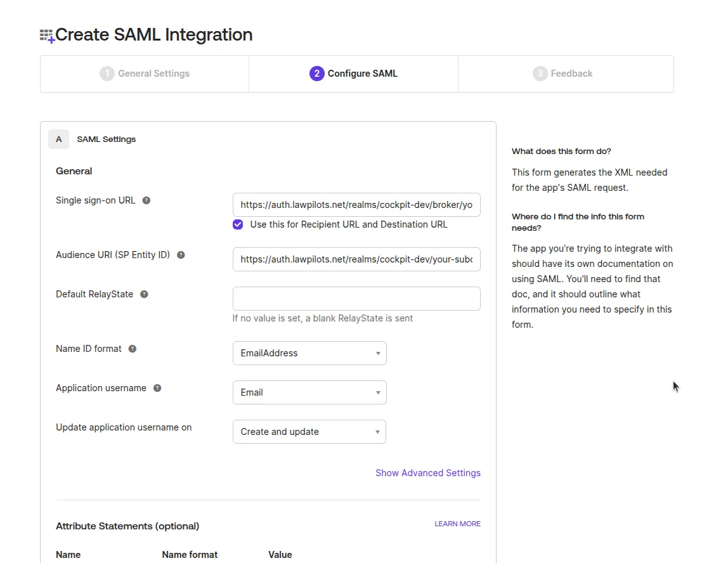Open LEARN MORE link for Attribute Statements

[x=457, y=524]
